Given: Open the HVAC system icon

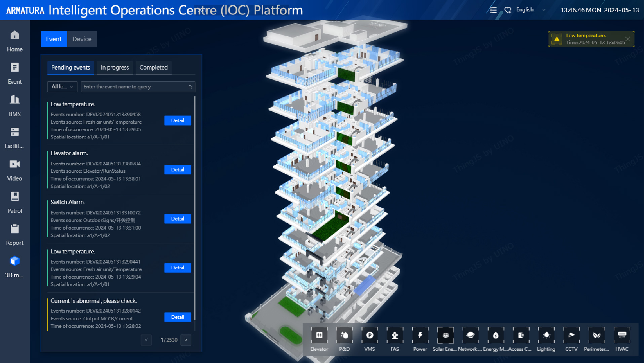Looking at the screenshot, I should (x=622, y=335).
